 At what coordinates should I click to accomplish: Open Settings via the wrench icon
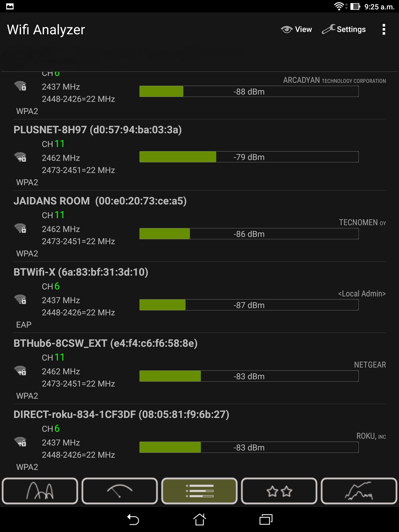[x=329, y=29]
